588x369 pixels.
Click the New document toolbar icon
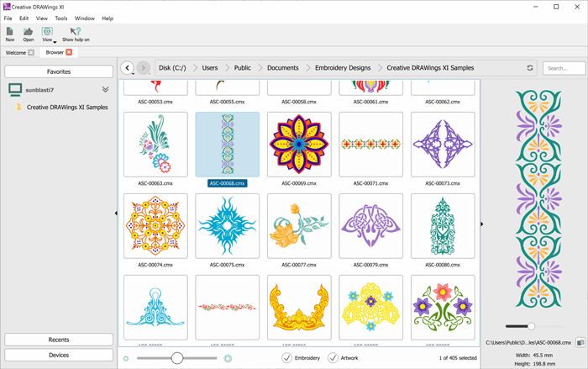[10, 32]
